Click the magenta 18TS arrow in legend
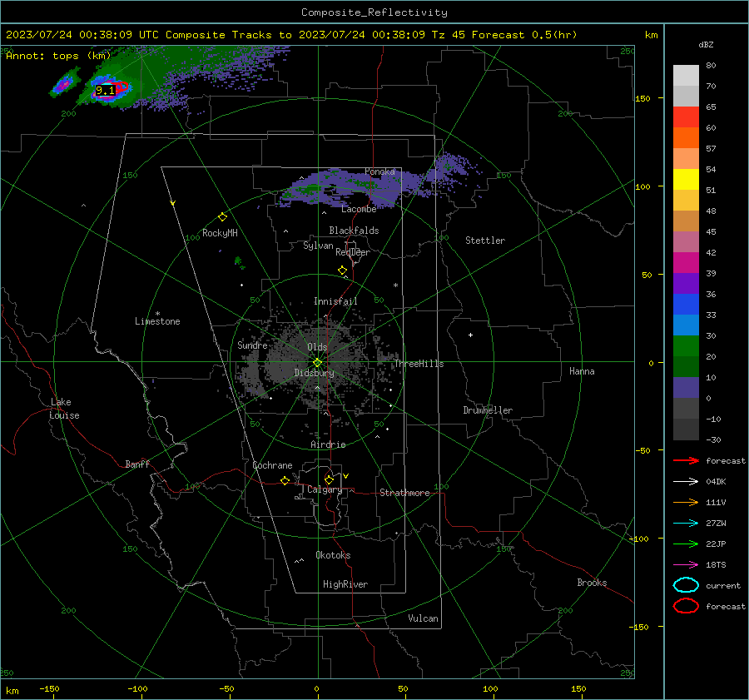 (686, 565)
